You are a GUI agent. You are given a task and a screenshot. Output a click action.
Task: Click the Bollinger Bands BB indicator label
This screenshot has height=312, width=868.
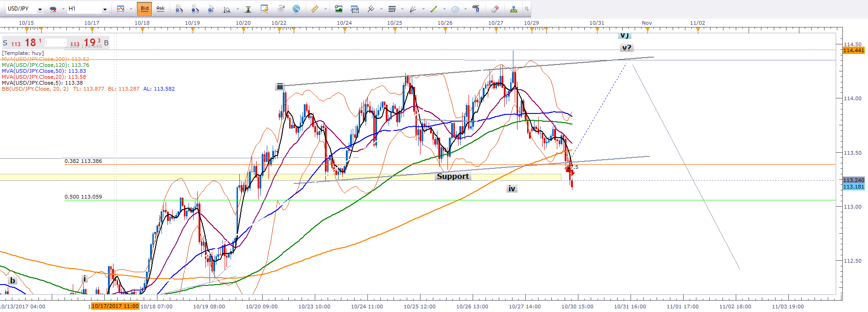pos(35,89)
